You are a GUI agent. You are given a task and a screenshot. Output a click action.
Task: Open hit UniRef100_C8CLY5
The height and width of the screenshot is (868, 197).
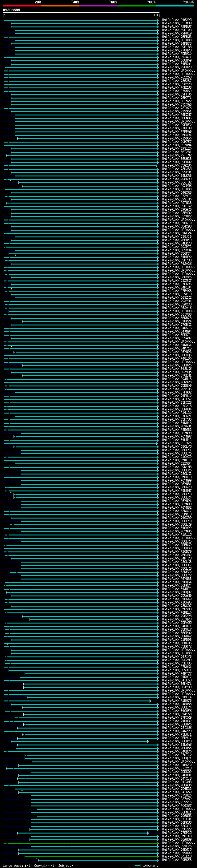pyautogui.click(x=177, y=446)
